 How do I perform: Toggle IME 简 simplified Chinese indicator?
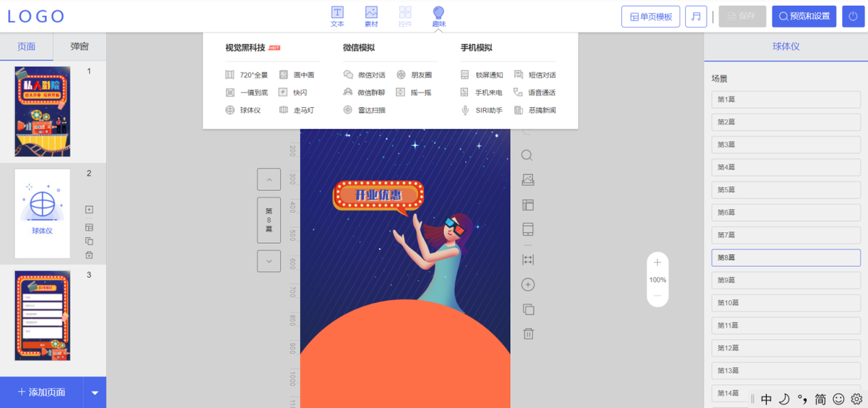[x=820, y=399]
